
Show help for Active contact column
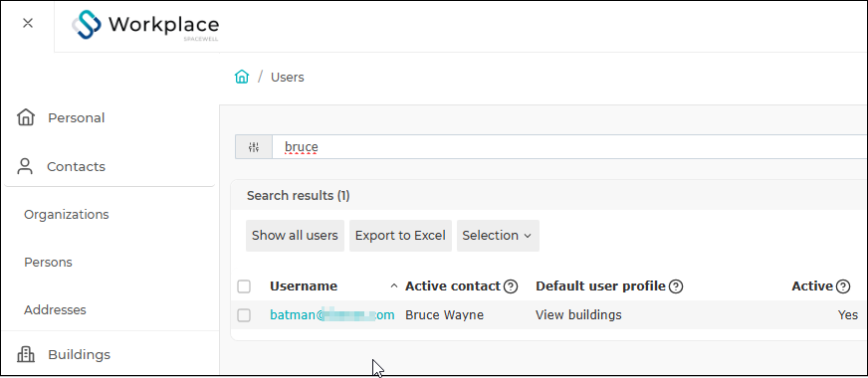pyautogui.click(x=511, y=286)
